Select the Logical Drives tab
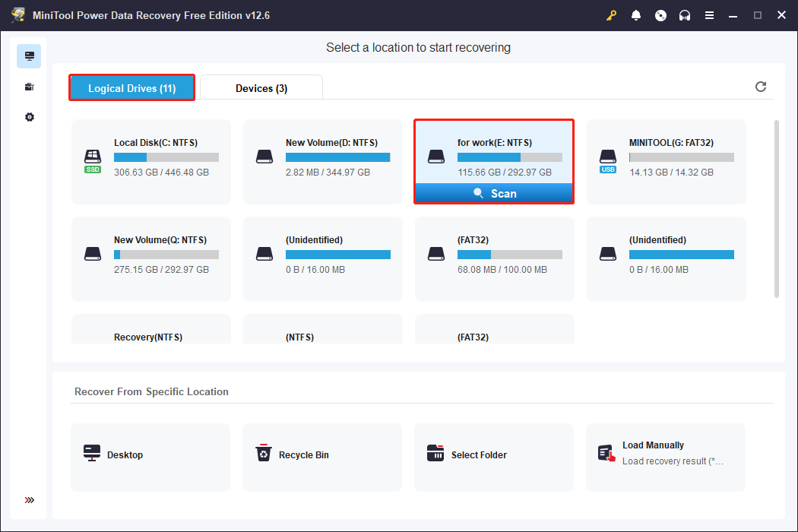The width and height of the screenshot is (798, 532). 131,87
